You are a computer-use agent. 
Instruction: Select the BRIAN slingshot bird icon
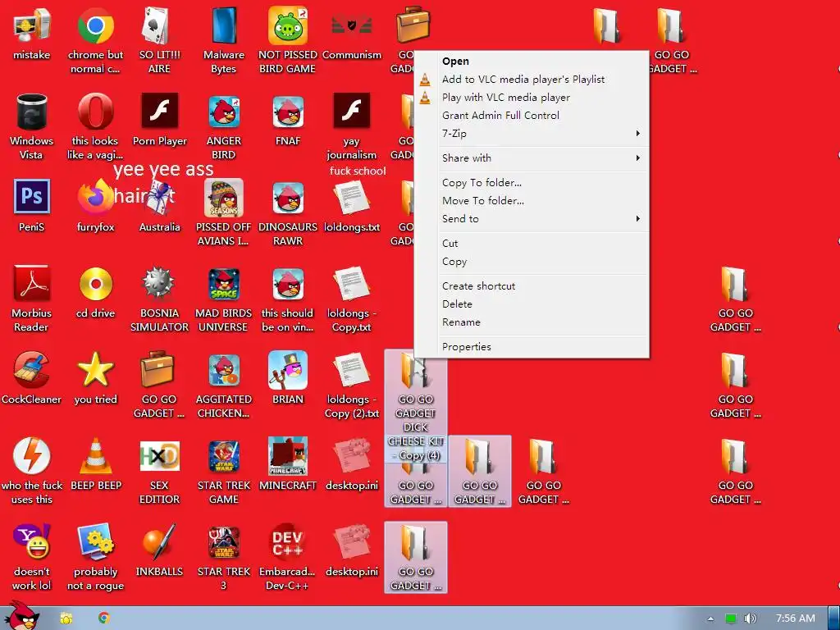288,377
